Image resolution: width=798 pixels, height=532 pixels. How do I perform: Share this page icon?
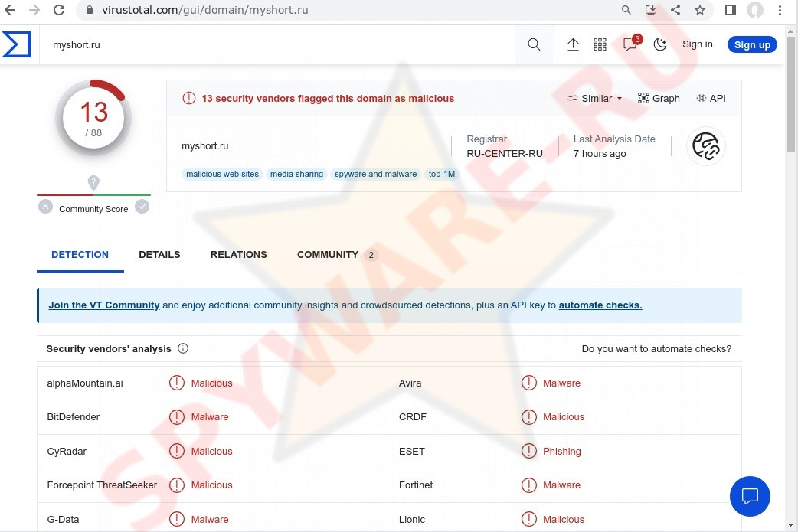(675, 10)
